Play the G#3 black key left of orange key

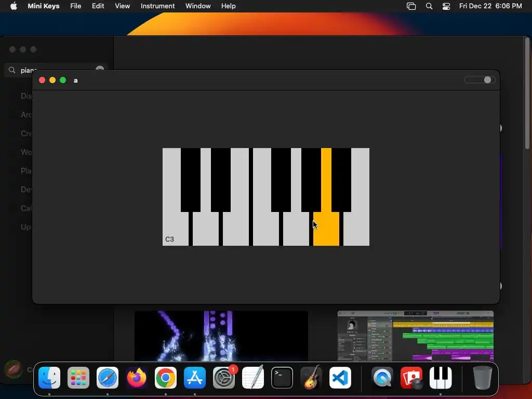(x=311, y=180)
